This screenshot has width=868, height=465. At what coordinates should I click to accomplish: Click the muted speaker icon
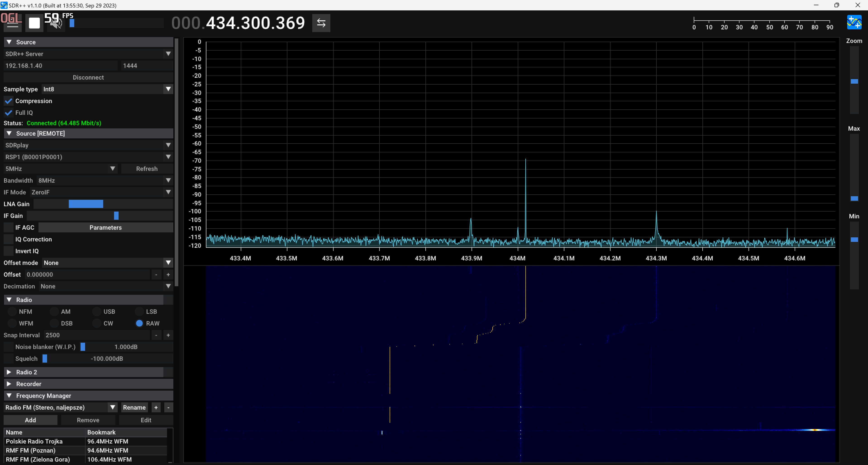56,23
